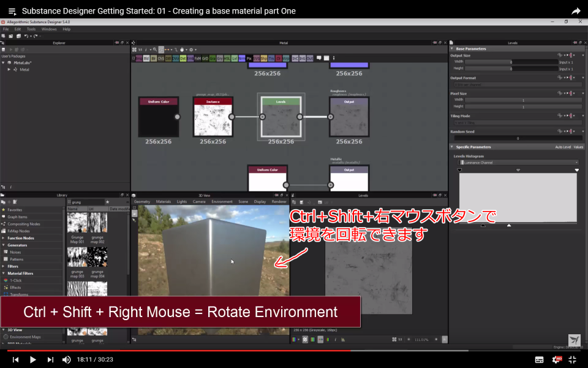Add a Normal node via Nrm button
588x368 pixels.
pyautogui.click(x=242, y=58)
